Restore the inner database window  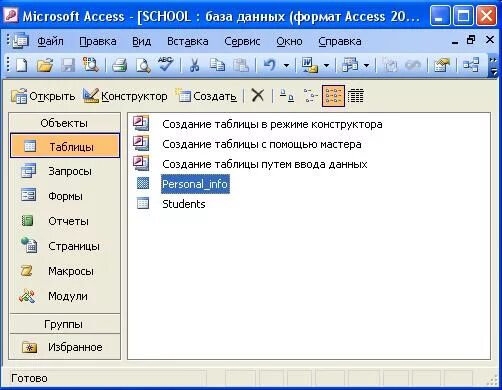pos(471,40)
